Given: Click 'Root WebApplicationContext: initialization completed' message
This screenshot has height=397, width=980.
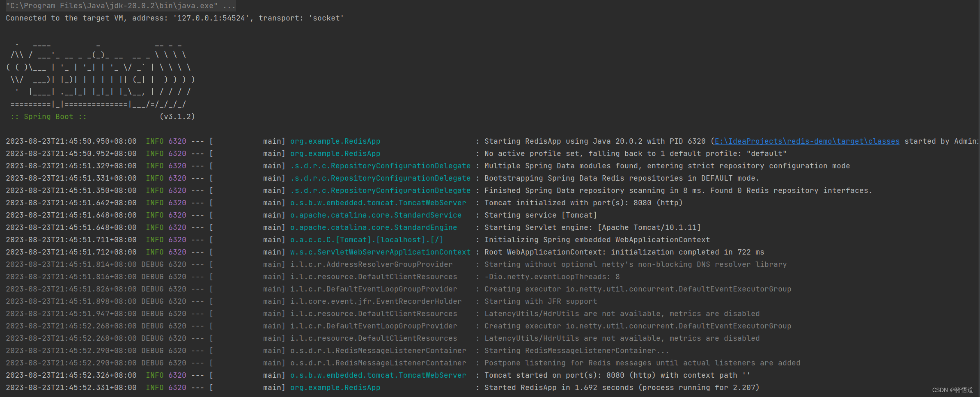Looking at the screenshot, I should tap(624, 252).
